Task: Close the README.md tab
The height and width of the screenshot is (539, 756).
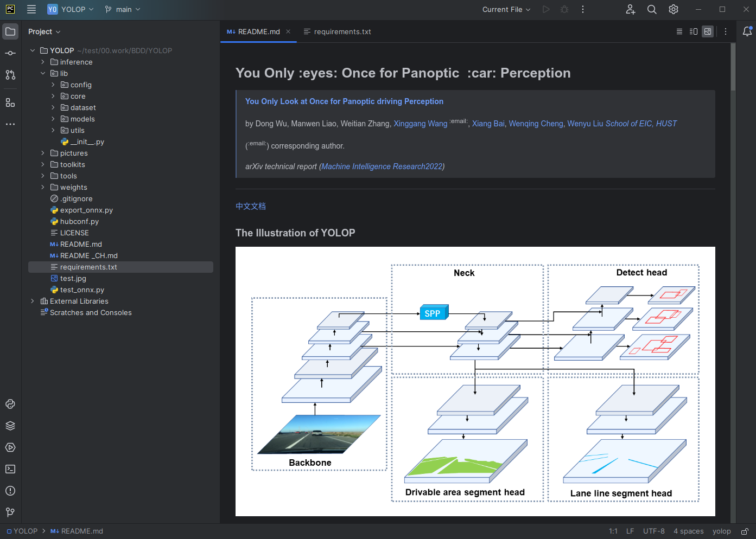Action: tap(288, 31)
